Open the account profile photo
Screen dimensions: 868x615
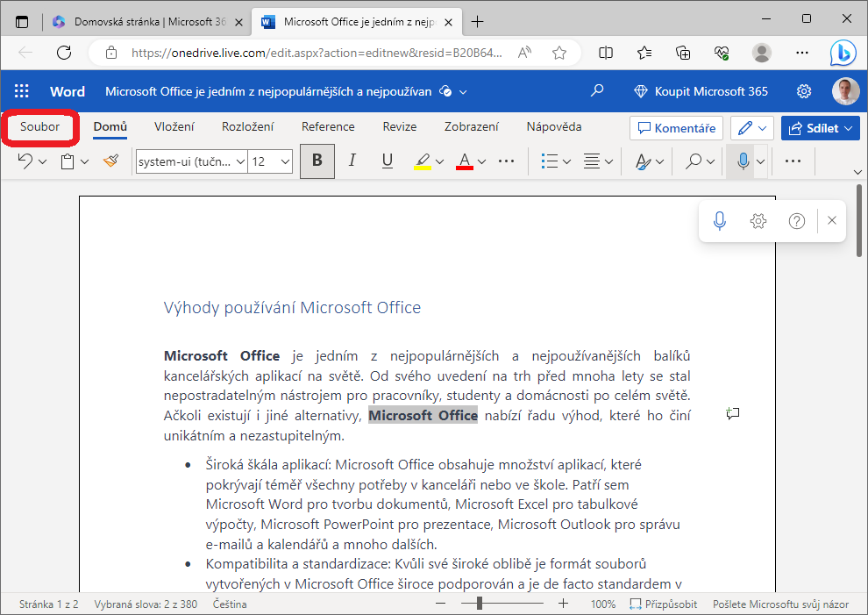(x=845, y=91)
